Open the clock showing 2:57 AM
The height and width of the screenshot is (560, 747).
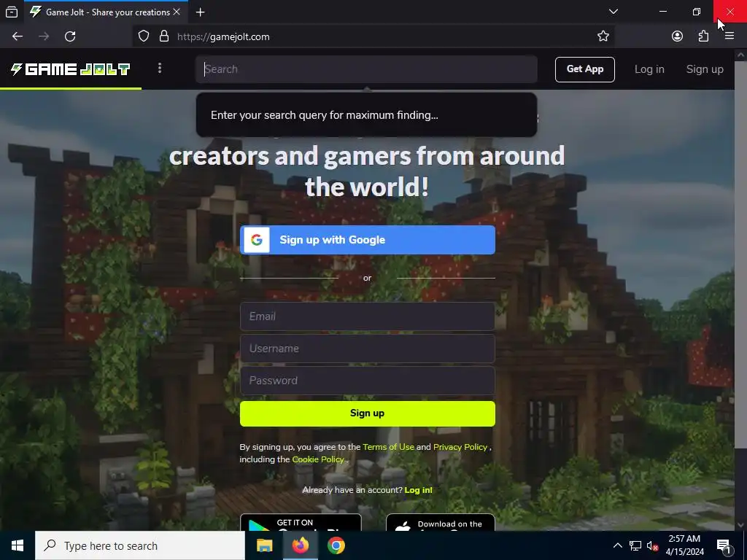[684, 545]
